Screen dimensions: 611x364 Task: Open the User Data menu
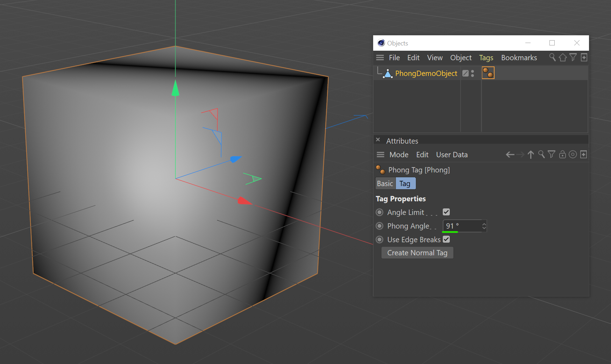pos(452,155)
